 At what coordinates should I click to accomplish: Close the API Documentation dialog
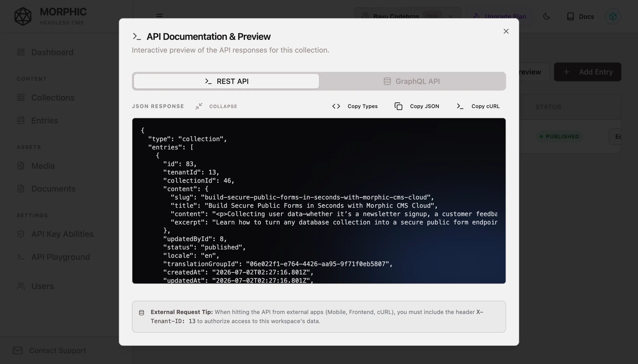[x=506, y=31]
